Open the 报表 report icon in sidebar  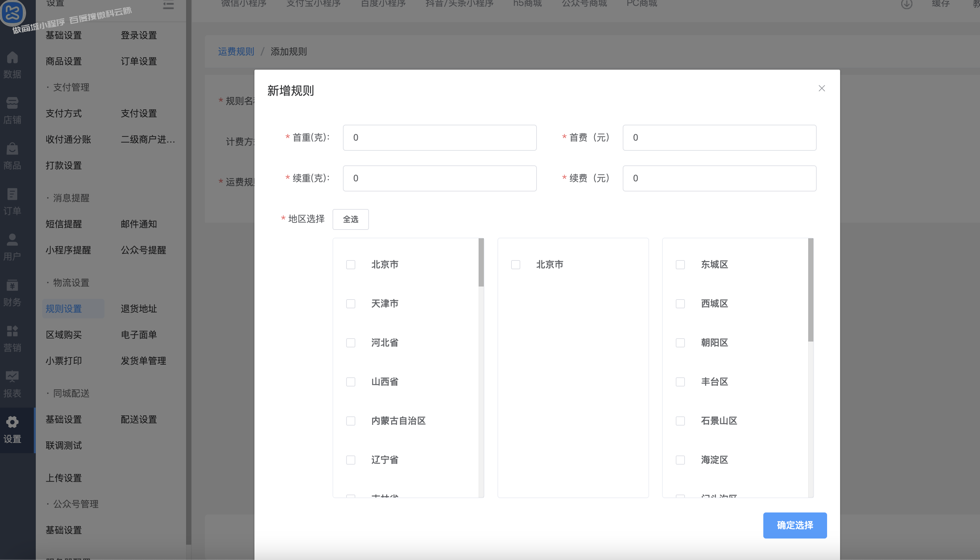pos(12,377)
